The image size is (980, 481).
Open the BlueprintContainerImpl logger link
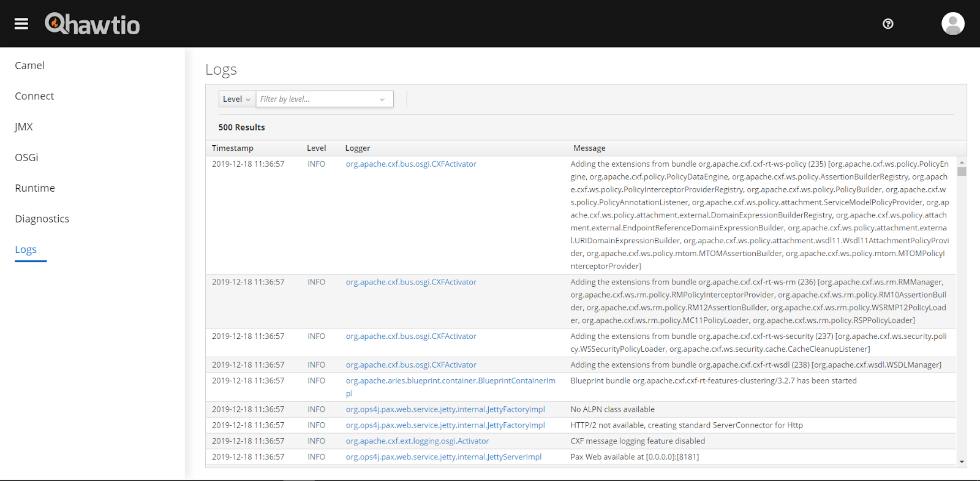pos(450,387)
